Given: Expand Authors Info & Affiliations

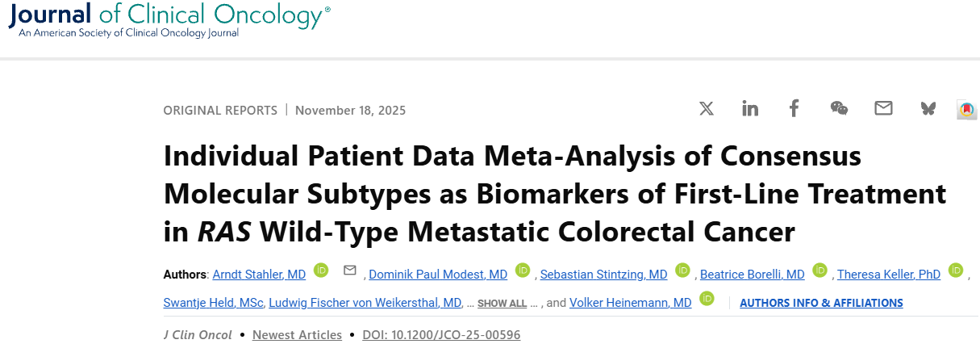Looking at the screenshot, I should tap(821, 303).
